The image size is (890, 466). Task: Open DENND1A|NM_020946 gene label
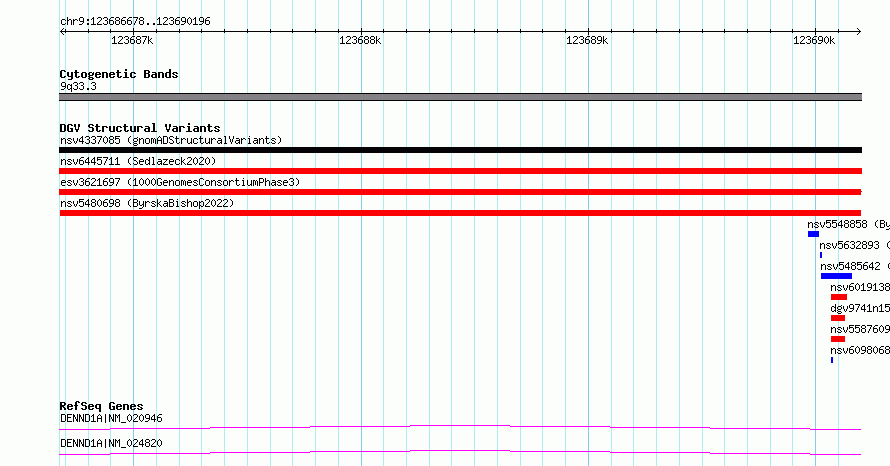[111, 418]
